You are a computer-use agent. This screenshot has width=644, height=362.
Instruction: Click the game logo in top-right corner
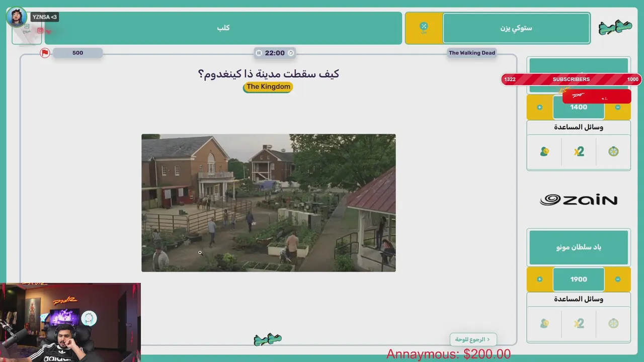615,28
